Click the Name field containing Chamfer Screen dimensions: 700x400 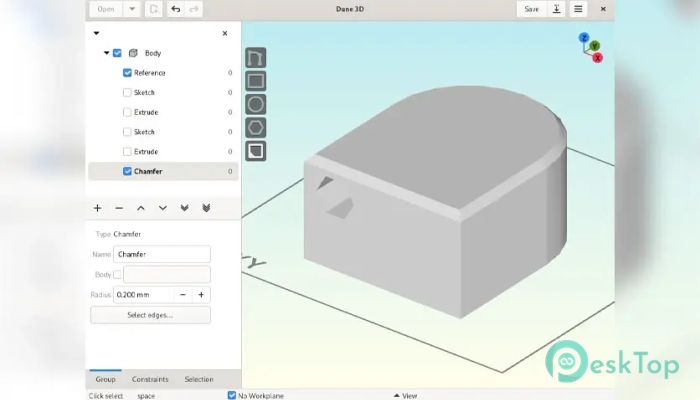click(x=162, y=254)
